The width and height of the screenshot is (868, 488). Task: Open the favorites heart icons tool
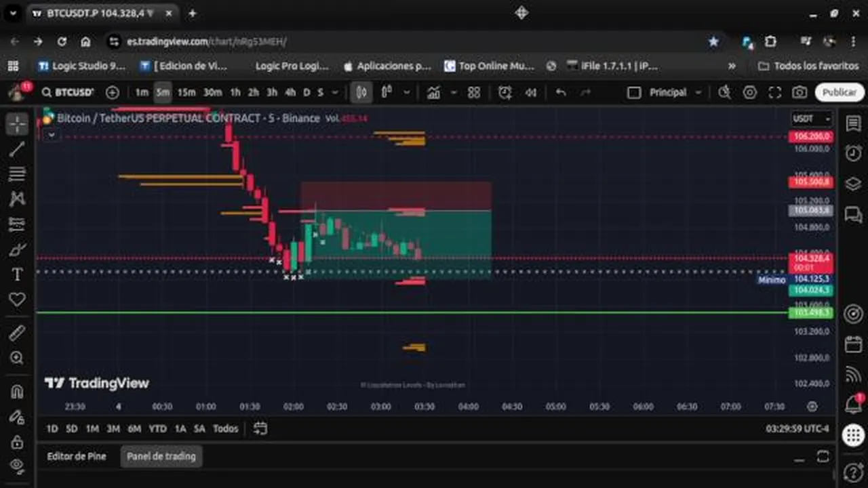click(17, 299)
